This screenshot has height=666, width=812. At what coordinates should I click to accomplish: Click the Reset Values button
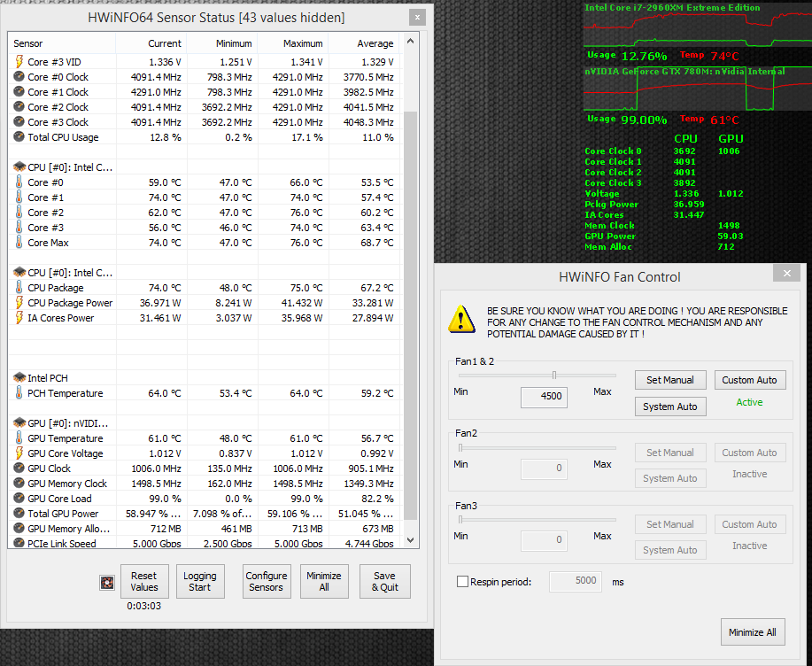144,581
